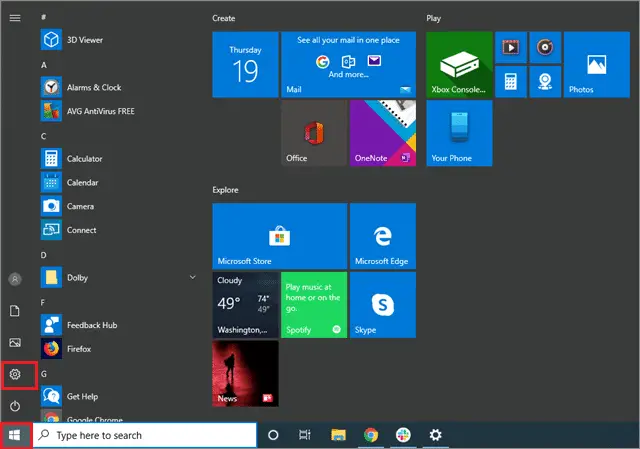Screen dimensions: 640x449
Task: Launch Alarms & Clock
Action: (x=118, y=87)
